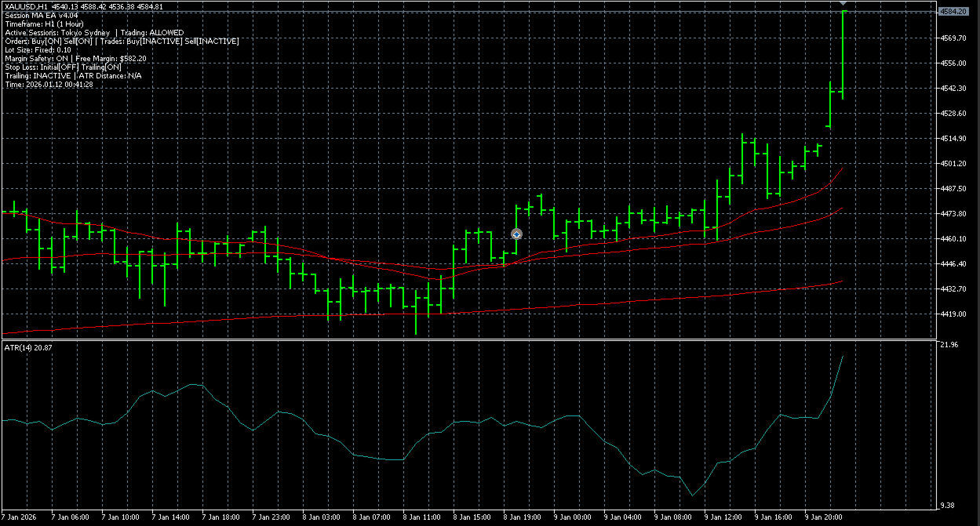980x526 pixels.
Task: Click the '9 Jan 20:00' time axis label
Action: pos(824,517)
